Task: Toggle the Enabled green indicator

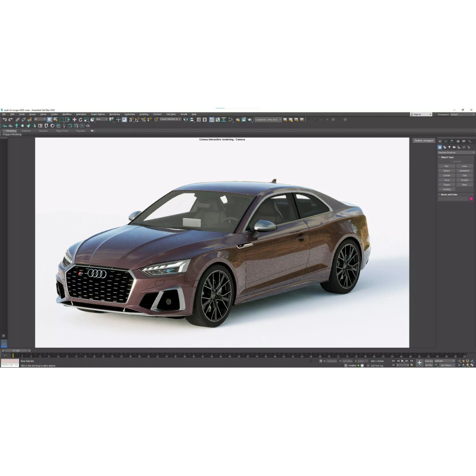Action: (358, 365)
